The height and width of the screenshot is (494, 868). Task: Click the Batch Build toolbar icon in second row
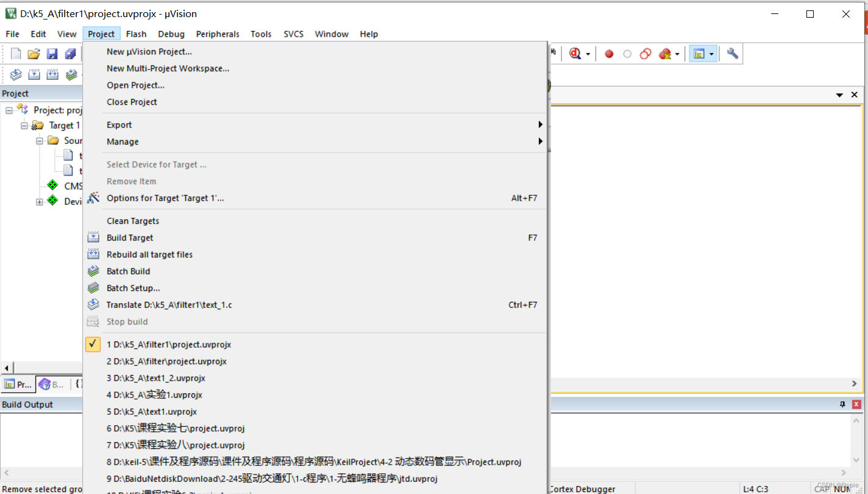[x=71, y=74]
